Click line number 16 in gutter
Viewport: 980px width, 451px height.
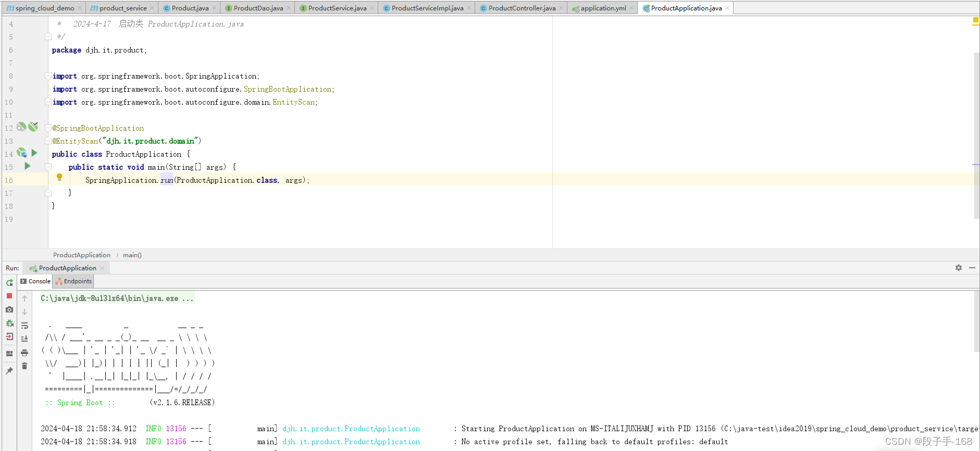click(9, 180)
